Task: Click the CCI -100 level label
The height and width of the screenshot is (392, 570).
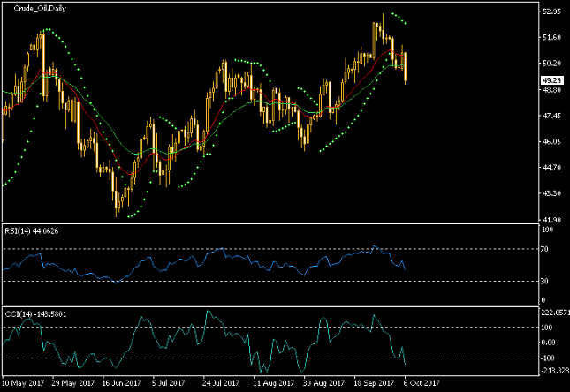Action: tap(548, 358)
